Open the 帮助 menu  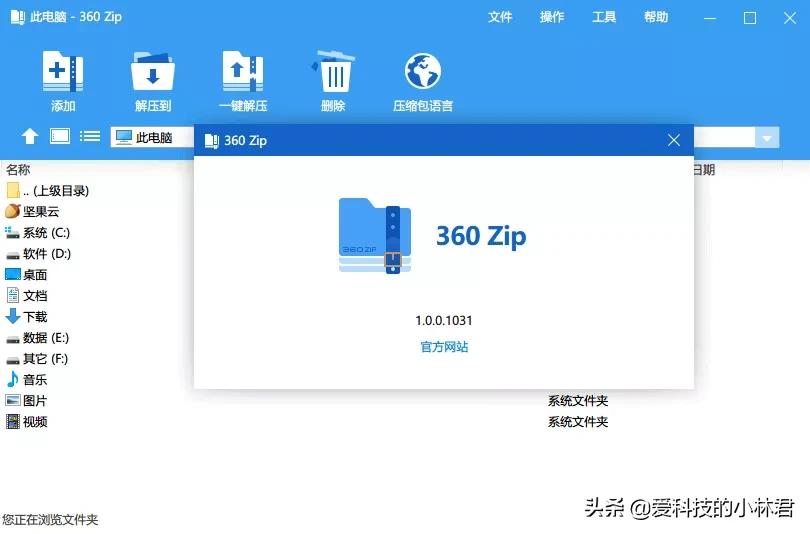tap(656, 17)
